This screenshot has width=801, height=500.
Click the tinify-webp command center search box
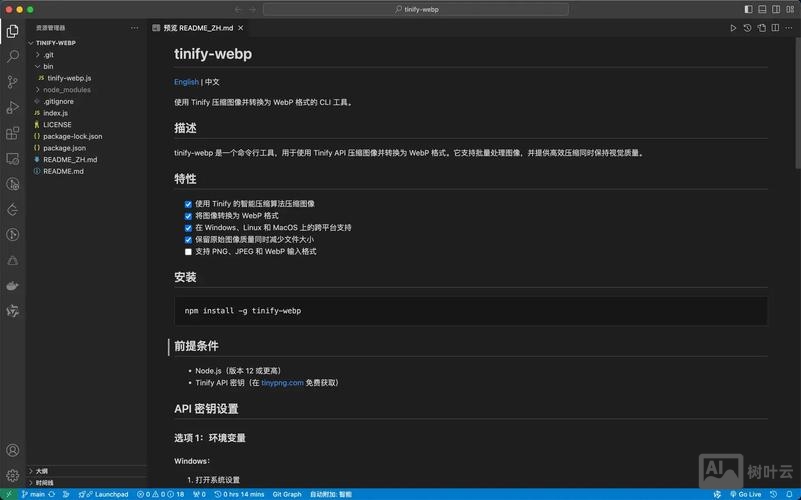pos(416,9)
